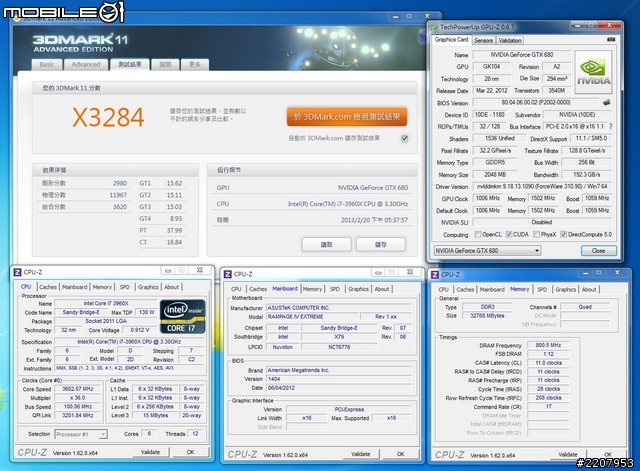This screenshot has width=640, height=471.
Task: Select the 更多 tab in 3DMark
Action: click(x=195, y=64)
